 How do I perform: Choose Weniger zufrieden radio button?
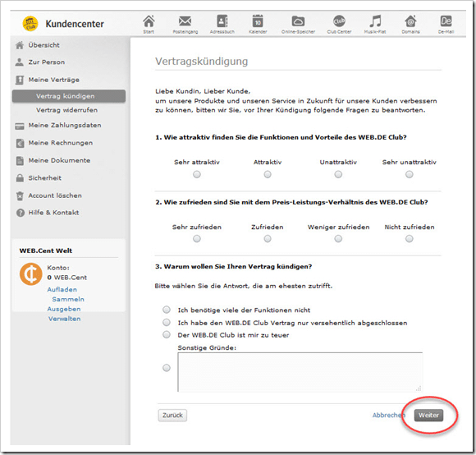pos(338,239)
